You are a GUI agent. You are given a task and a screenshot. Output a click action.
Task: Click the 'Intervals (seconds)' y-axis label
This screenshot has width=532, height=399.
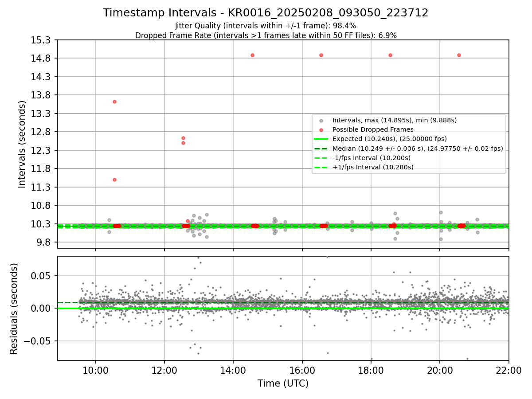tap(22, 144)
